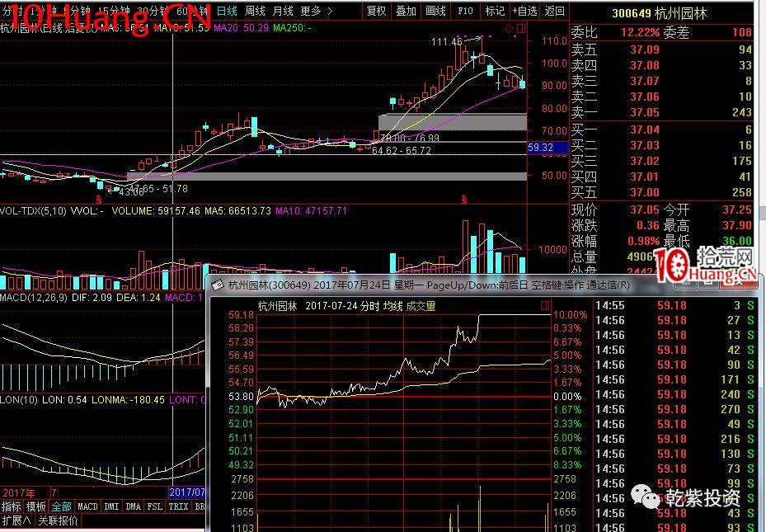Open the 指标 indicators tab

(12, 506)
